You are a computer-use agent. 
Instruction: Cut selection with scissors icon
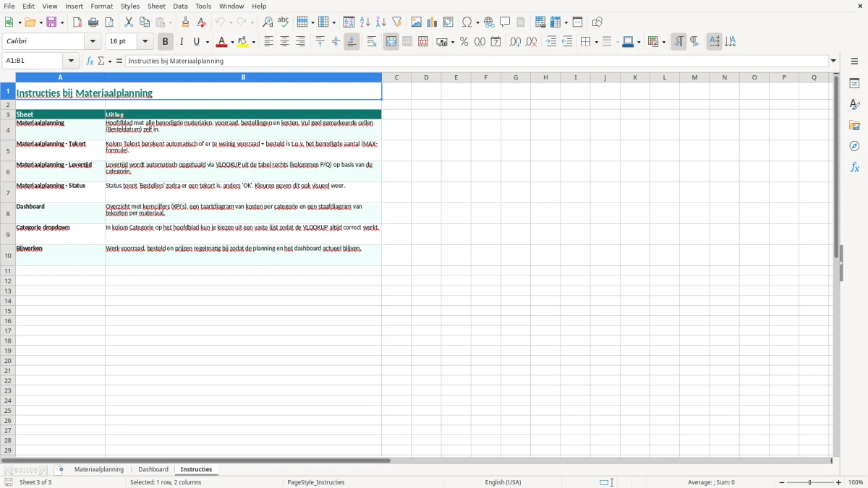pyautogui.click(x=129, y=22)
